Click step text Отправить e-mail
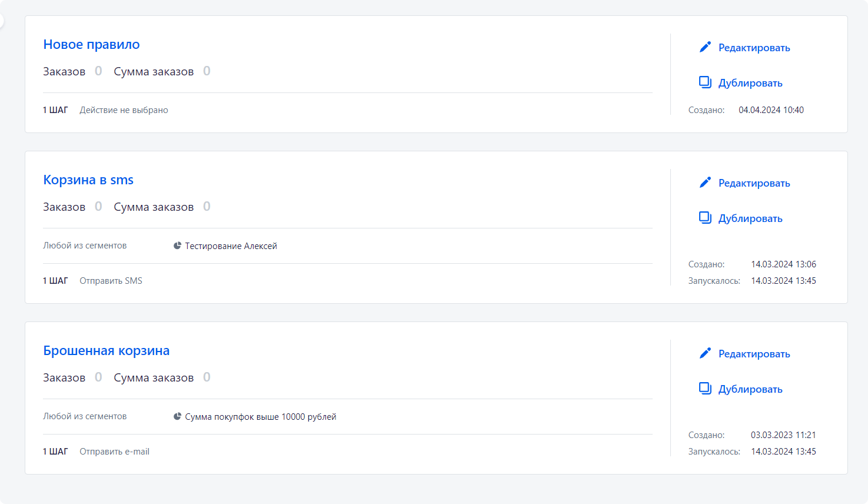This screenshot has width=868, height=504. click(114, 452)
